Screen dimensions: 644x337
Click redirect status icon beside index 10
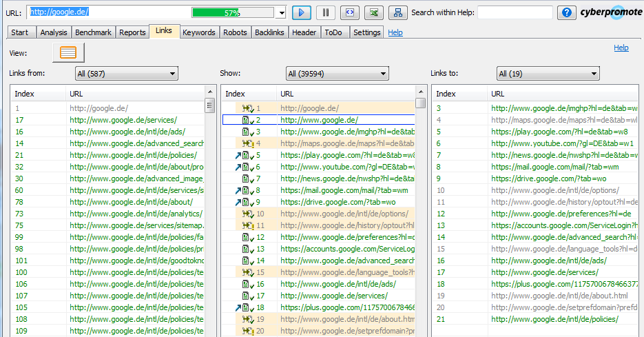[x=248, y=214]
